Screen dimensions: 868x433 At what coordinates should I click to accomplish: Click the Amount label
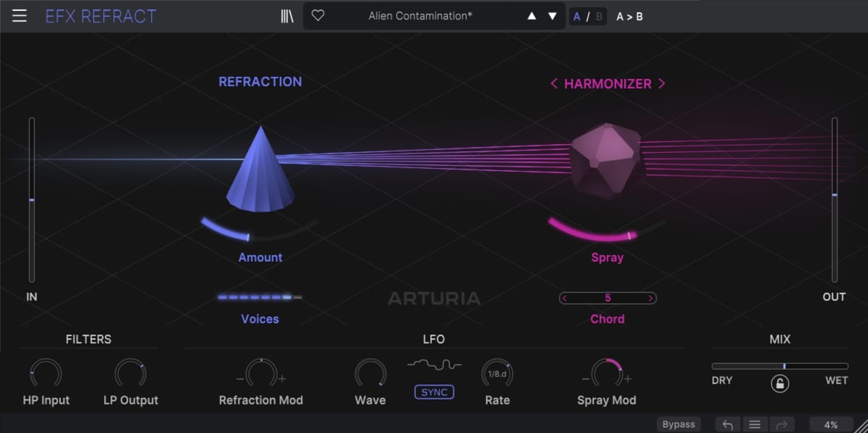[x=260, y=257]
